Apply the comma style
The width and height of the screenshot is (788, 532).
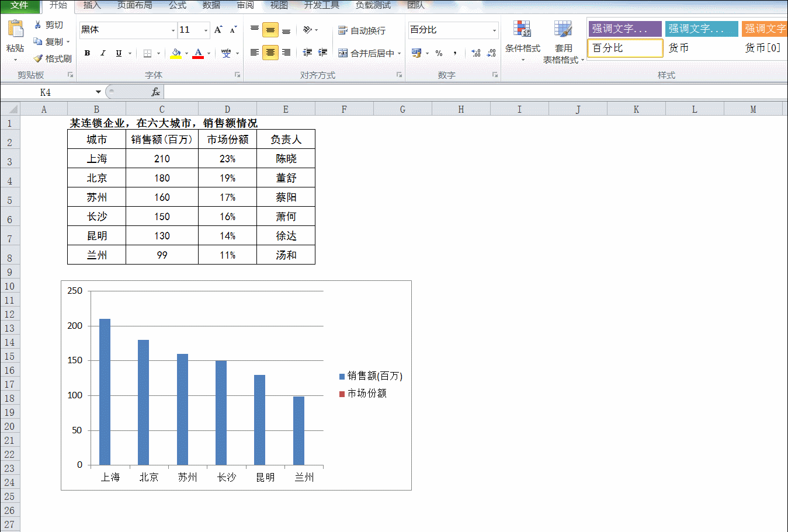point(455,53)
